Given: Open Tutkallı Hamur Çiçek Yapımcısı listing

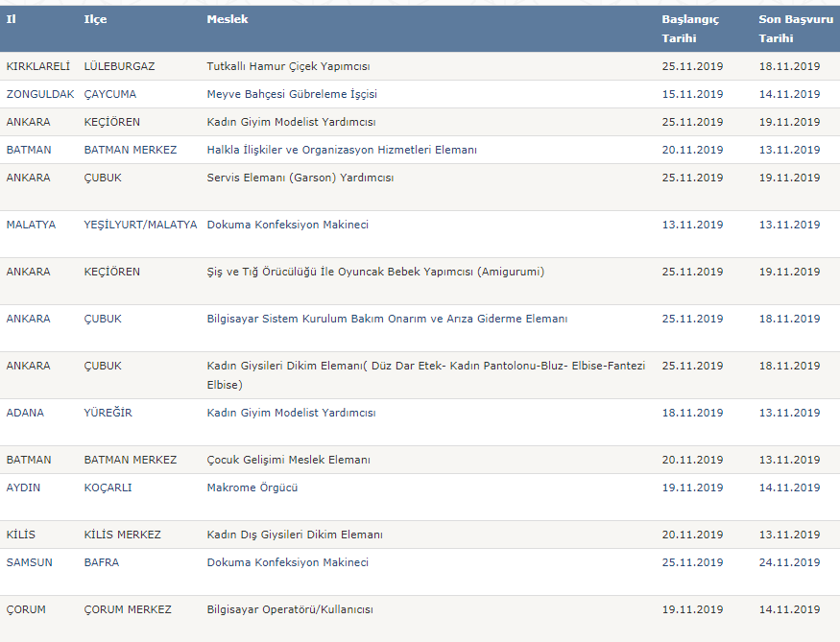Looking at the screenshot, I should click(288, 66).
